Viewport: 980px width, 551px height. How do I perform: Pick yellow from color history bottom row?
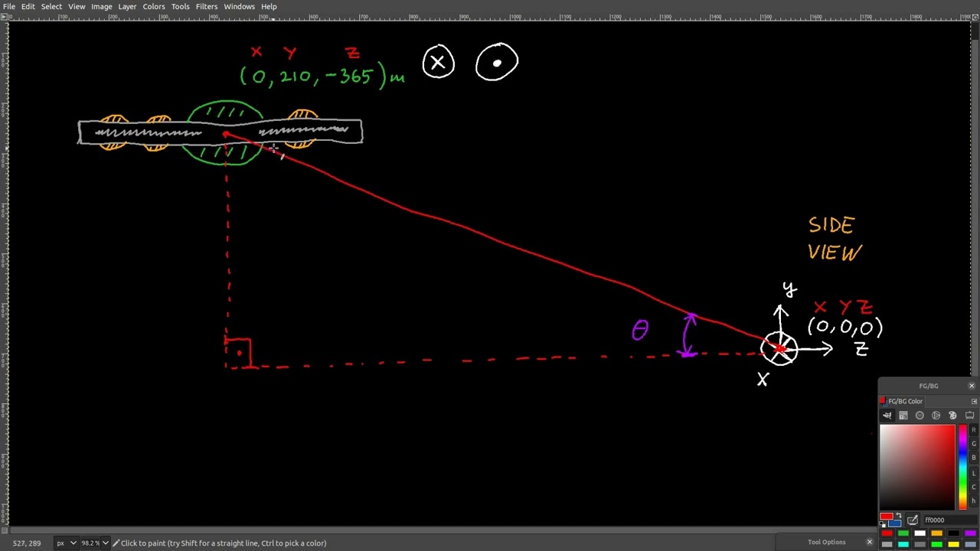[953, 544]
